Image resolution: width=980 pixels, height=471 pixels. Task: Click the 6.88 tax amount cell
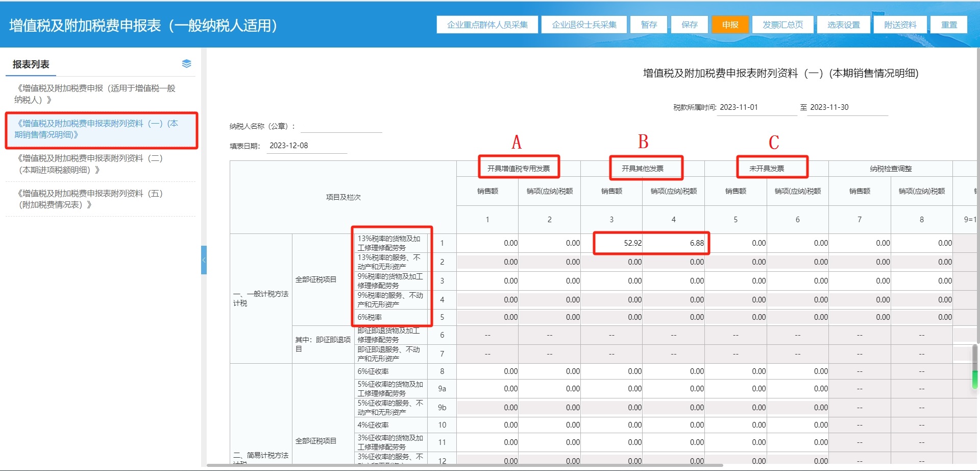click(x=675, y=243)
